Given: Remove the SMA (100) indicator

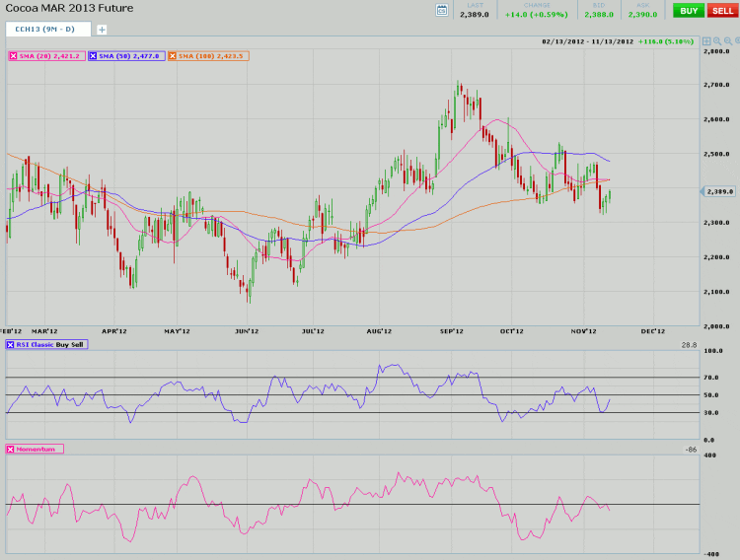Looking at the screenshot, I should coord(173,56).
